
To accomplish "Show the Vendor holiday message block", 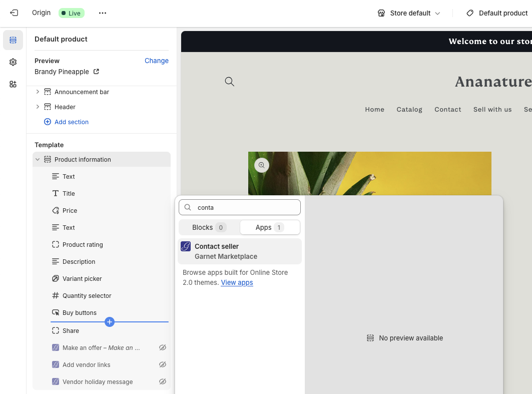I will point(163,381).
